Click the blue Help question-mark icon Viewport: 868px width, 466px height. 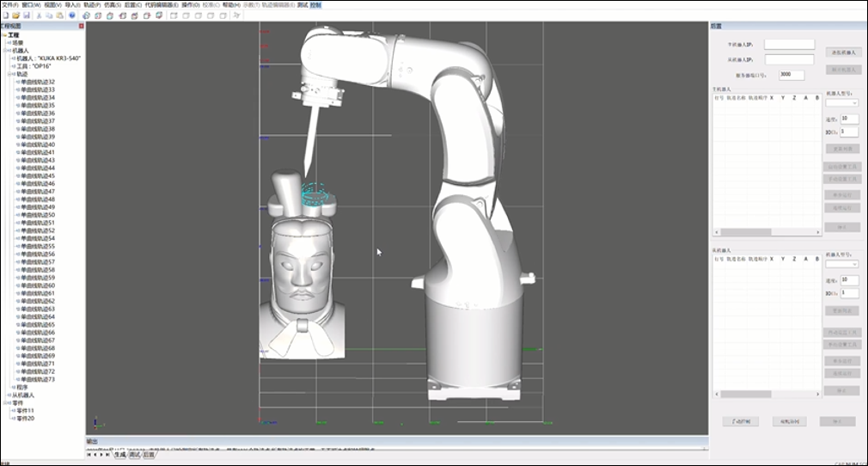72,15
